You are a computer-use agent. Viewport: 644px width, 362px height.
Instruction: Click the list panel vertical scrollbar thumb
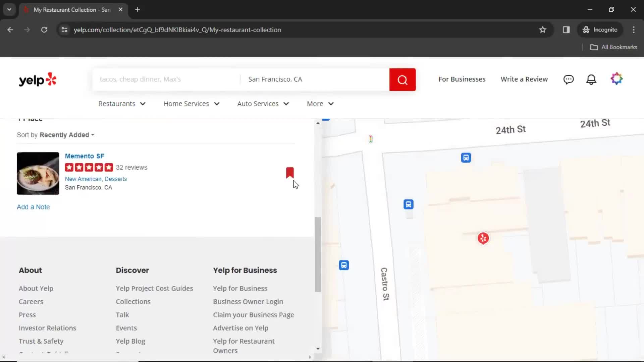318,255
